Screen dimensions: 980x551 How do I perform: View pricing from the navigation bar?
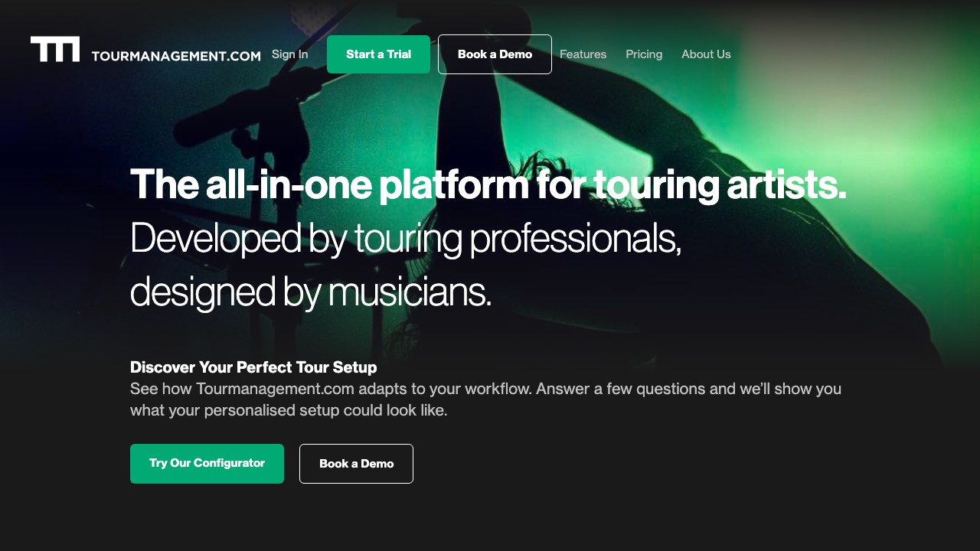tap(643, 54)
